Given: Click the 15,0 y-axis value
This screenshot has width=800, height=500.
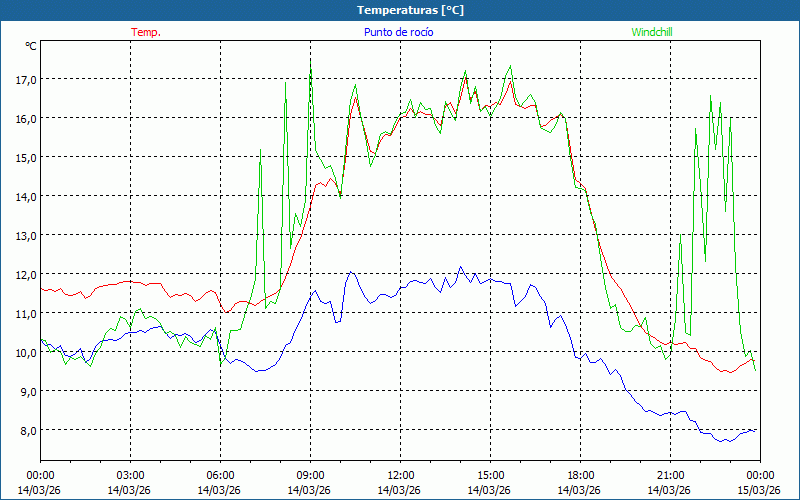Looking at the screenshot, I should [24, 157].
